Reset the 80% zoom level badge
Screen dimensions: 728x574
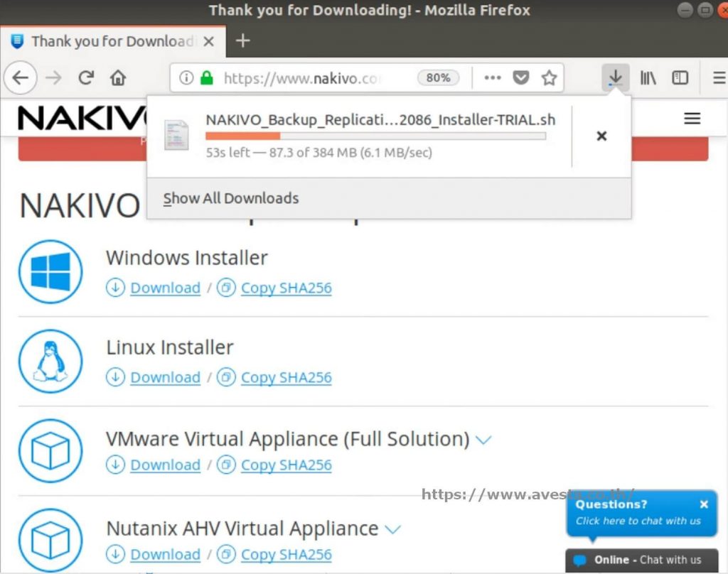tap(438, 77)
